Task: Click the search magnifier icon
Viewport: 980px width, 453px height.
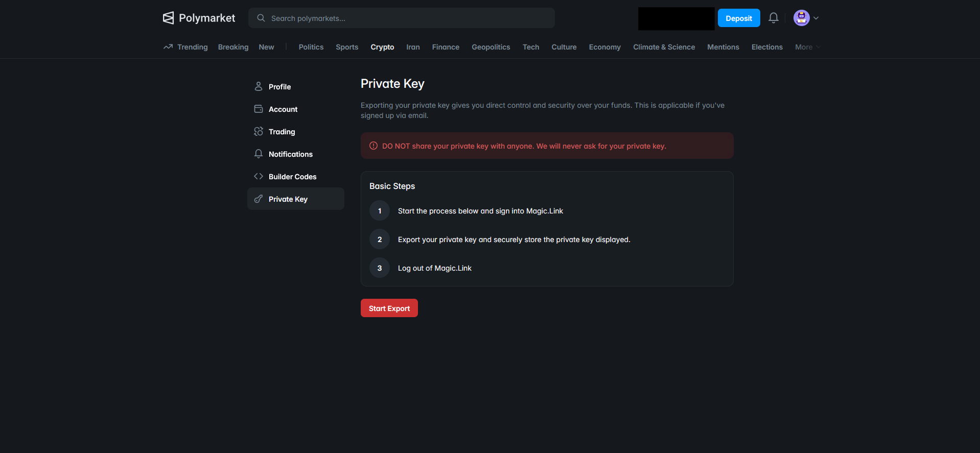Action: [261, 18]
